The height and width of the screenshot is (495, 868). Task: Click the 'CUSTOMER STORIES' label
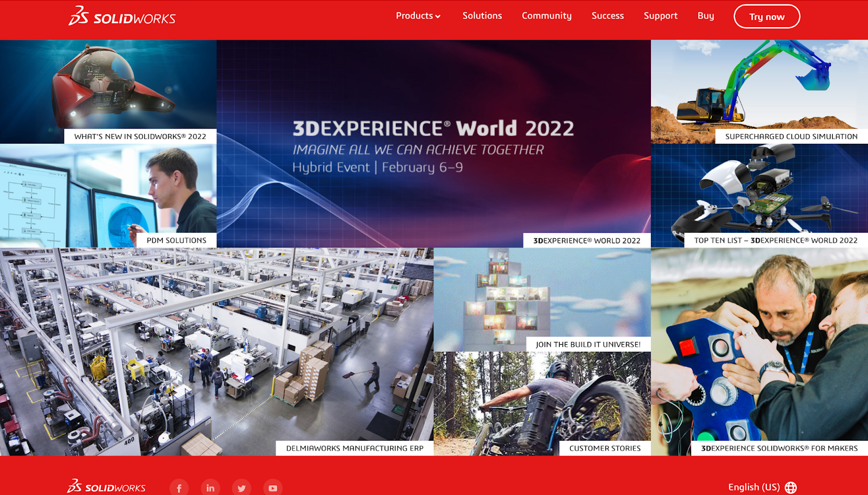coord(605,448)
